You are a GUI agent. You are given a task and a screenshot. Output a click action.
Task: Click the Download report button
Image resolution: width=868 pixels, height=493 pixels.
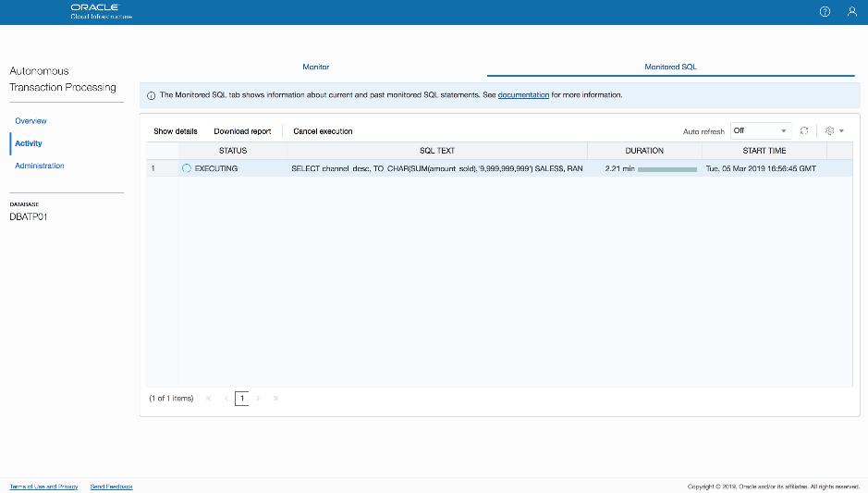click(242, 131)
